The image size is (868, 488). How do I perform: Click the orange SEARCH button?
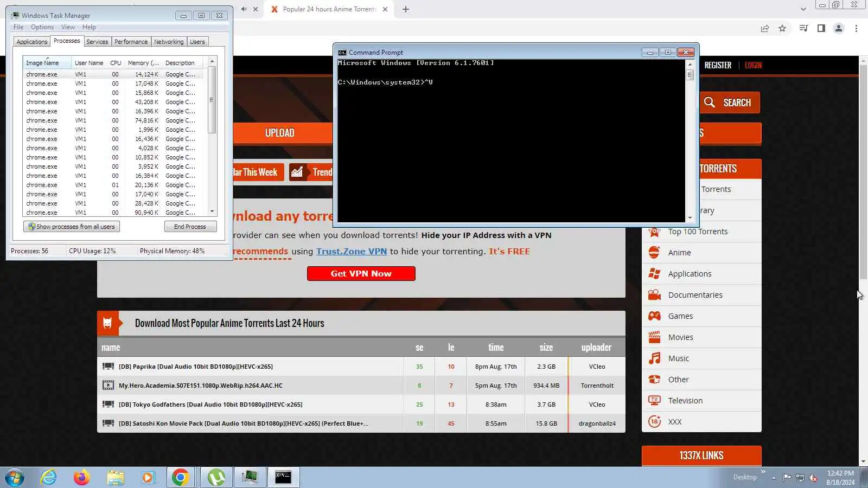(x=729, y=102)
